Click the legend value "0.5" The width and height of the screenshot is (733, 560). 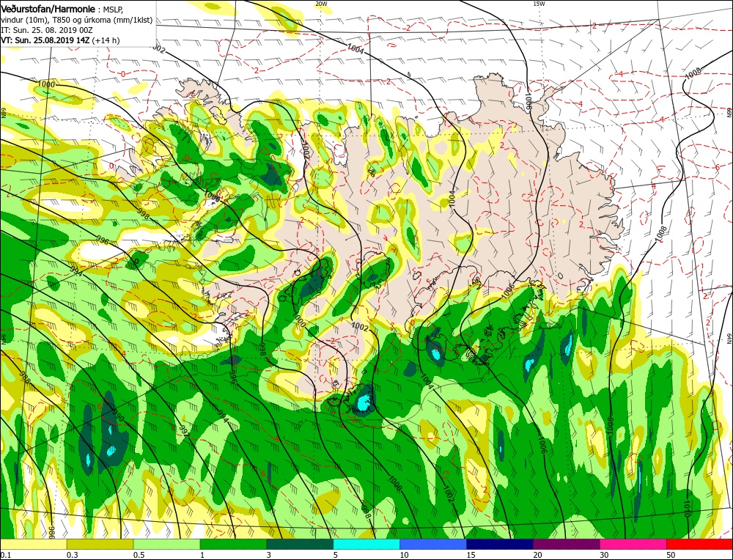click(x=139, y=555)
